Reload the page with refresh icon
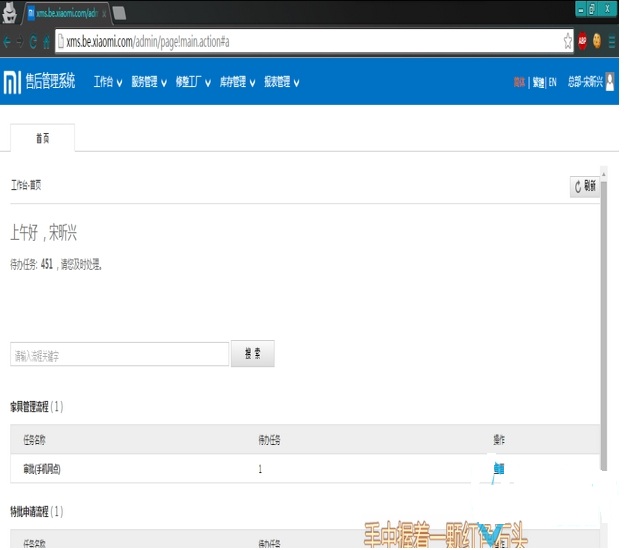 (x=33, y=42)
